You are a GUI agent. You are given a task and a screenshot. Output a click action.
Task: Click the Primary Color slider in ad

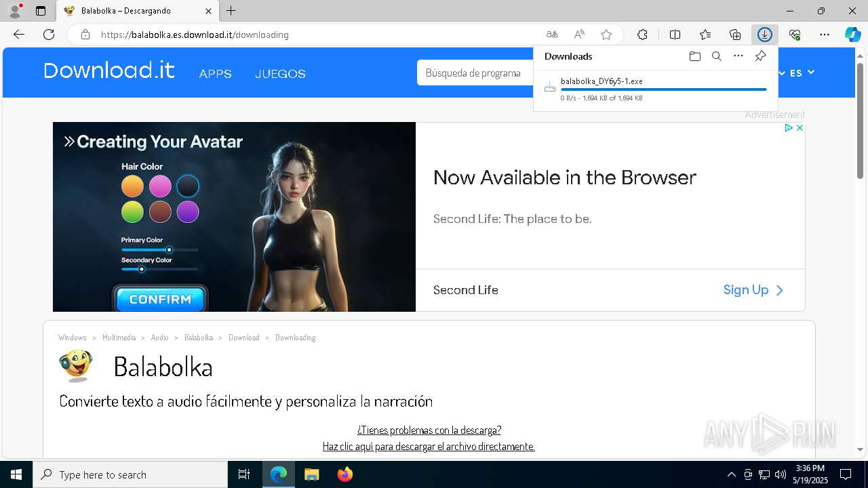160,249
